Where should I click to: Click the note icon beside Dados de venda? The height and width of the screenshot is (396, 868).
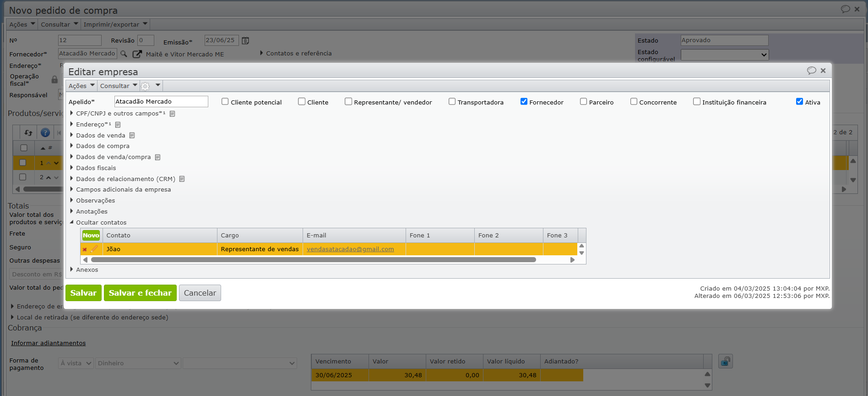(x=132, y=136)
